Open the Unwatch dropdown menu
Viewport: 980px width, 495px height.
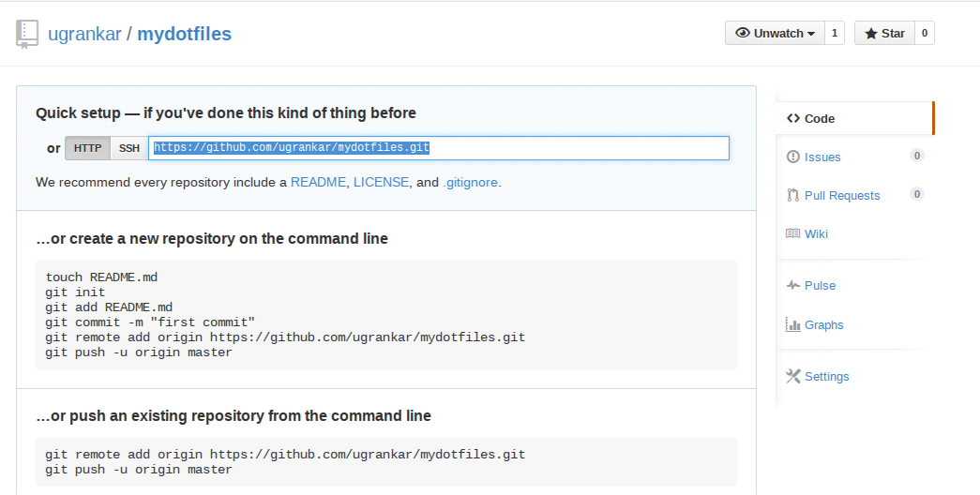tap(775, 34)
